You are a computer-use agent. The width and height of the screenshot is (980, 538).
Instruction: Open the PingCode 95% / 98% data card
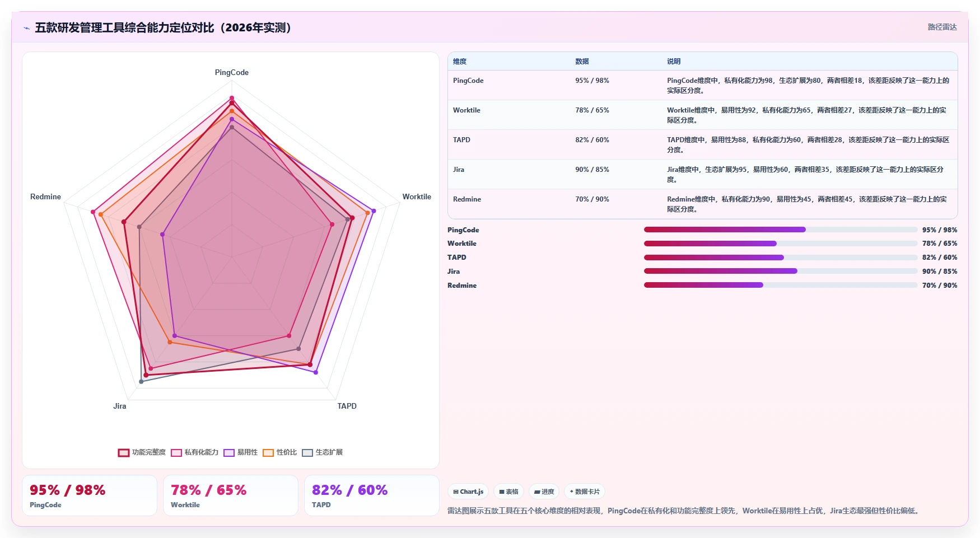(x=90, y=495)
